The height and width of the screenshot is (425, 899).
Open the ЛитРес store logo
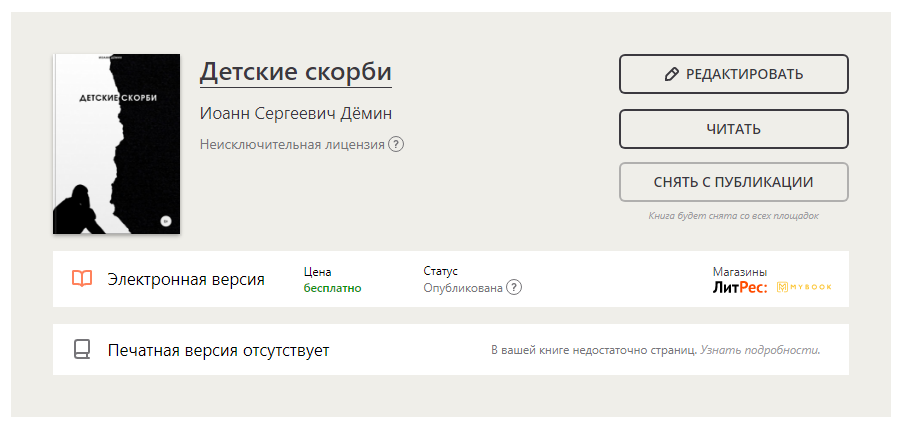740,287
